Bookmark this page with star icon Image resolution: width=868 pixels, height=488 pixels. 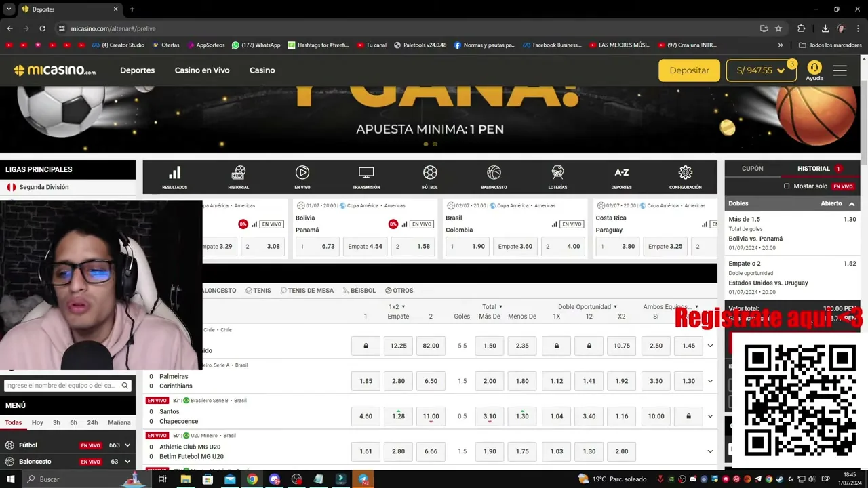(778, 28)
